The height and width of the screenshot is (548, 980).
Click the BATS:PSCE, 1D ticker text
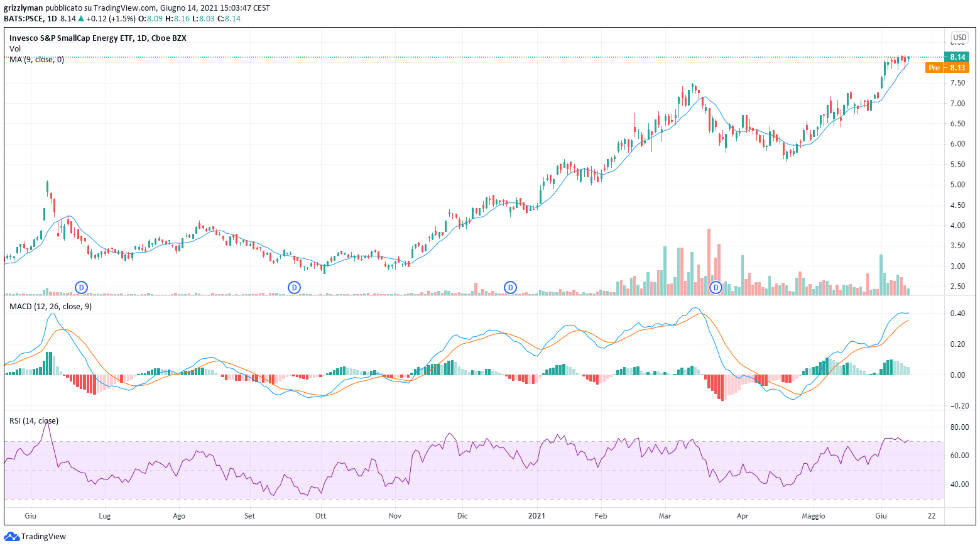30,18
